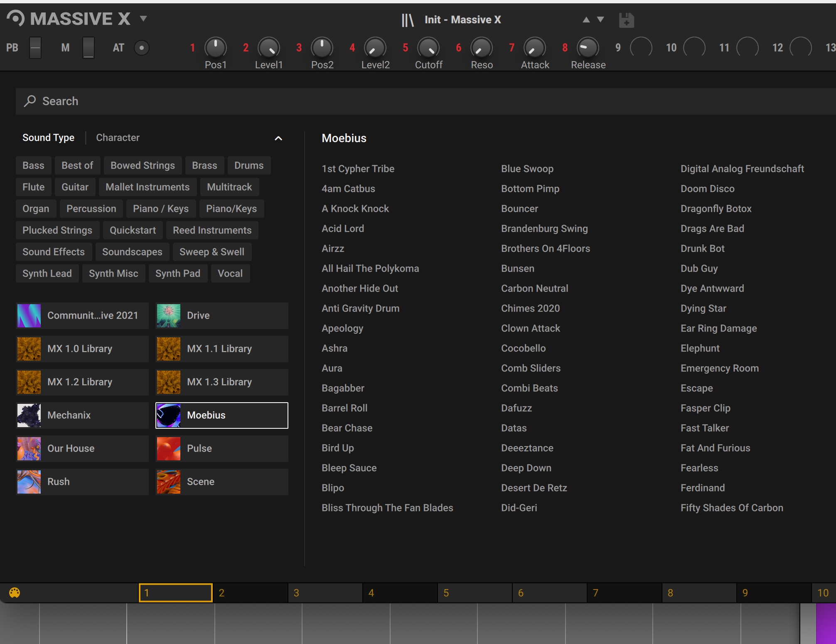The image size is (836, 644).
Task: Select track slot 4 in bottom bar
Action: point(400,593)
